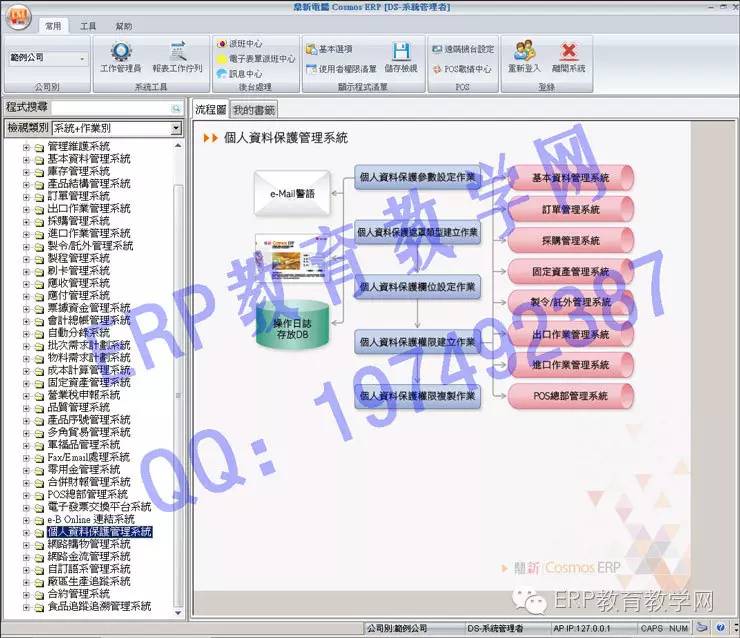Click the 基本資料管理系統 flowchart box
Screen dimensions: 740x638
pos(571,178)
